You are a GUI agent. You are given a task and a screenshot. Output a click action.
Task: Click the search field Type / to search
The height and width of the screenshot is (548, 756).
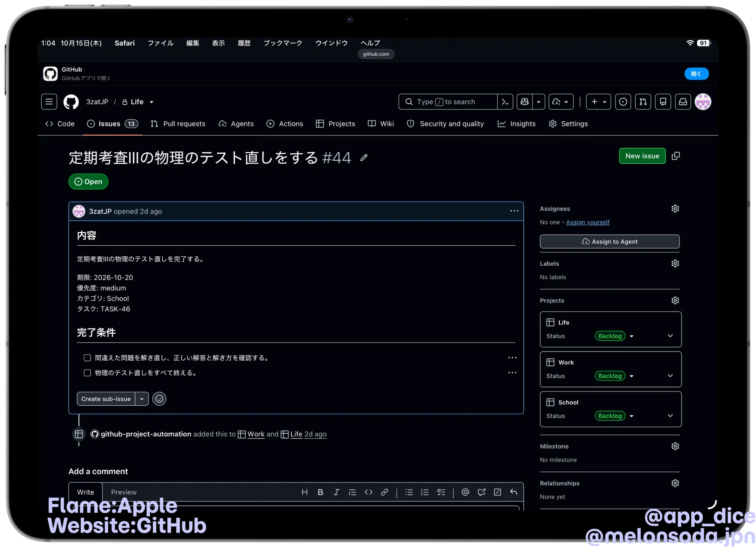[448, 102]
